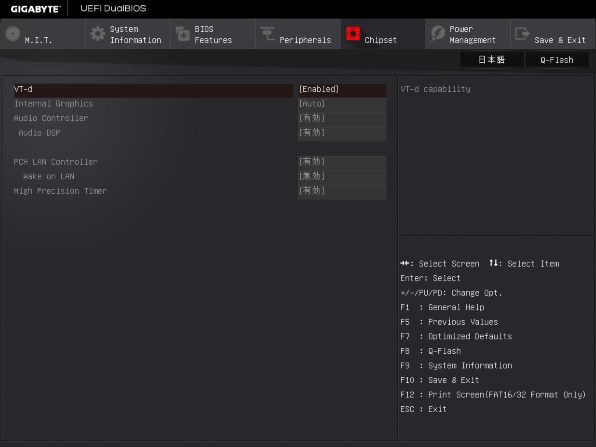Click the VT-d capability help text
Screen dimensions: 596x447
(x=436, y=89)
